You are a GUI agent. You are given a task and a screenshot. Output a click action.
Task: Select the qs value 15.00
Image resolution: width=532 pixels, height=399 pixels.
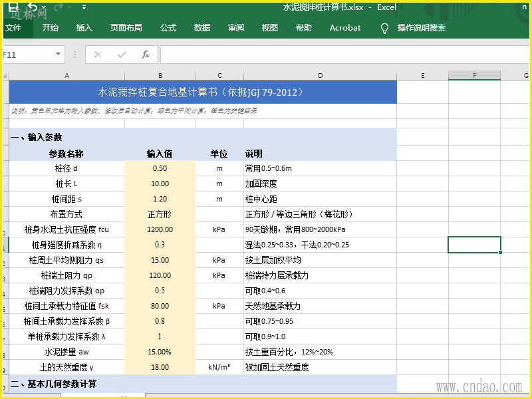click(160, 260)
